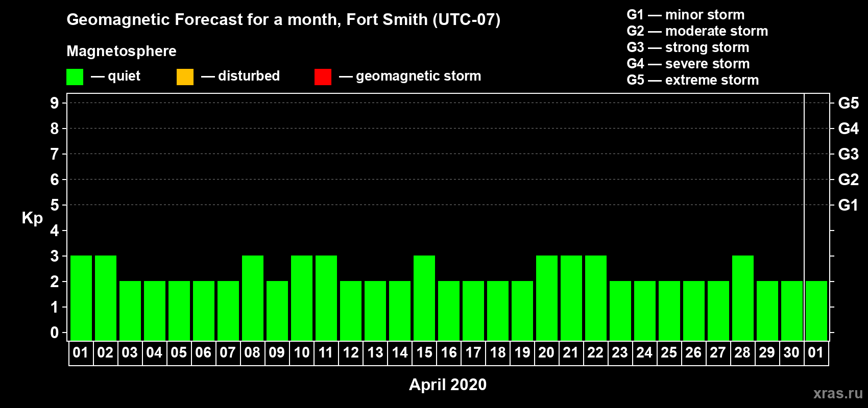This screenshot has width=868, height=408.
Task: Click the green bar for day 18
Action: (x=498, y=311)
